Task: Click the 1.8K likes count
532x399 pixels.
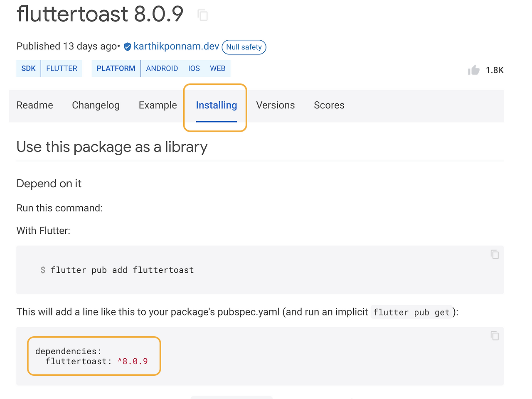Action: pyautogui.click(x=495, y=70)
